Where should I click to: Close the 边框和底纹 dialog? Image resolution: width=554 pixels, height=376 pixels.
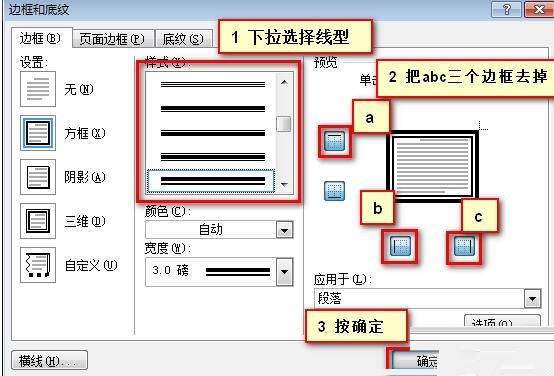click(539, 9)
